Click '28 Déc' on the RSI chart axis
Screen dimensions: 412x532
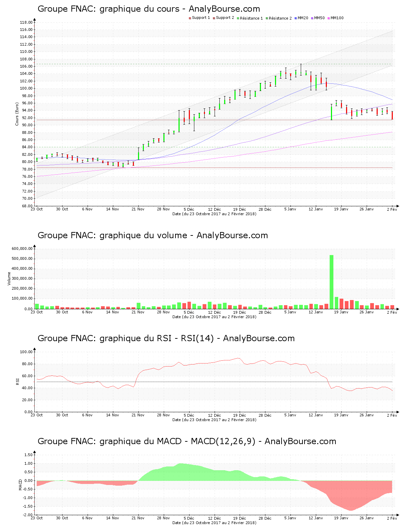tap(265, 415)
